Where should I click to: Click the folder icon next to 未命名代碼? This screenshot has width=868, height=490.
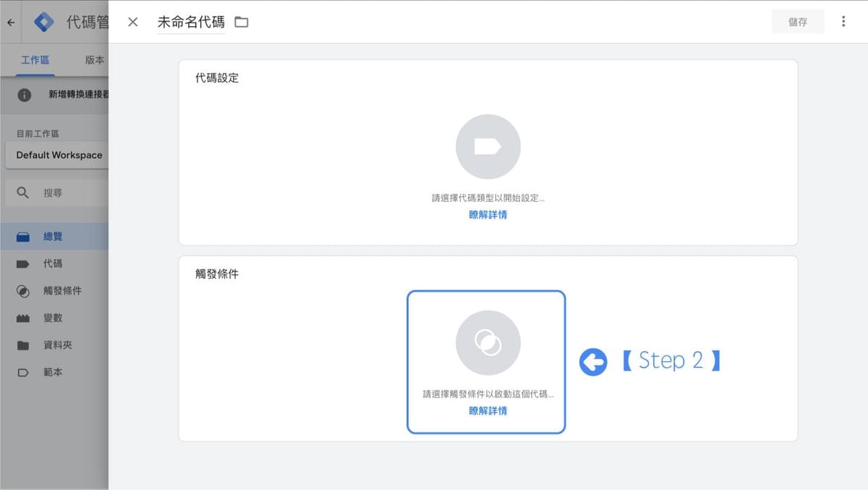tap(242, 22)
